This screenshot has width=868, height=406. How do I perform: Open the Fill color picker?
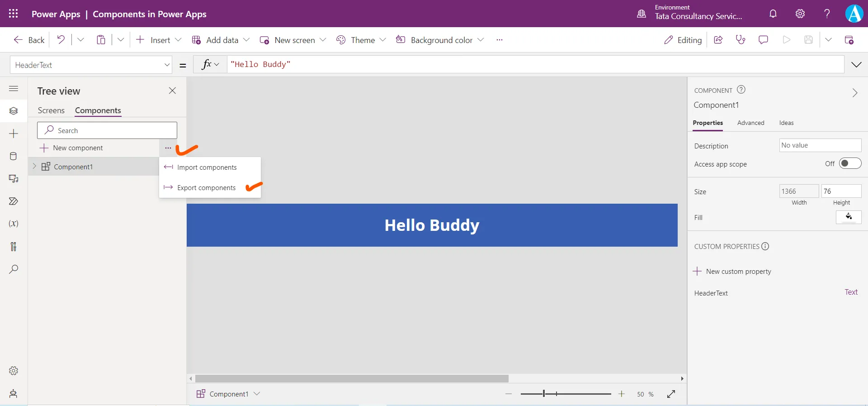pyautogui.click(x=849, y=217)
